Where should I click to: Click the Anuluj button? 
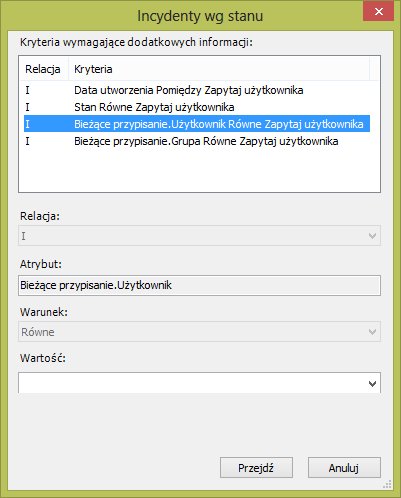coord(344,468)
